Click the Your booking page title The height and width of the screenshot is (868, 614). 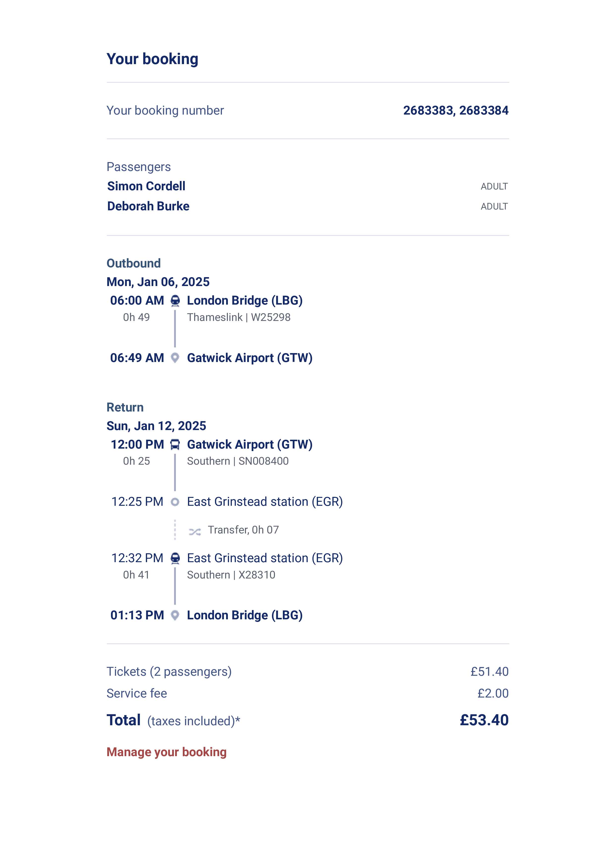coord(152,59)
